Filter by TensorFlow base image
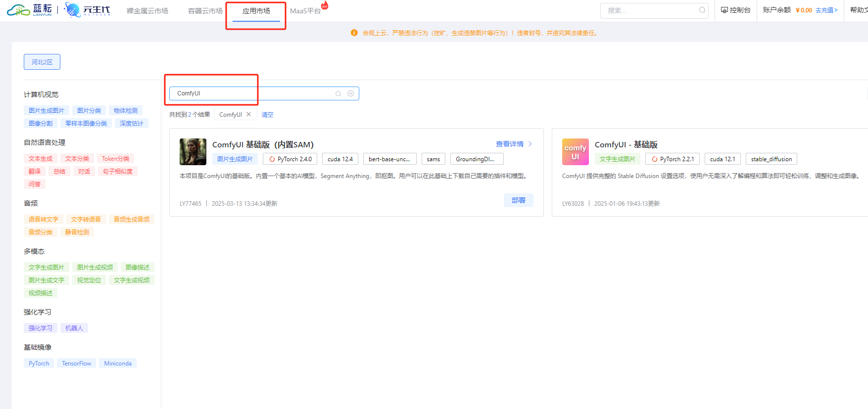The height and width of the screenshot is (409, 868). click(77, 364)
